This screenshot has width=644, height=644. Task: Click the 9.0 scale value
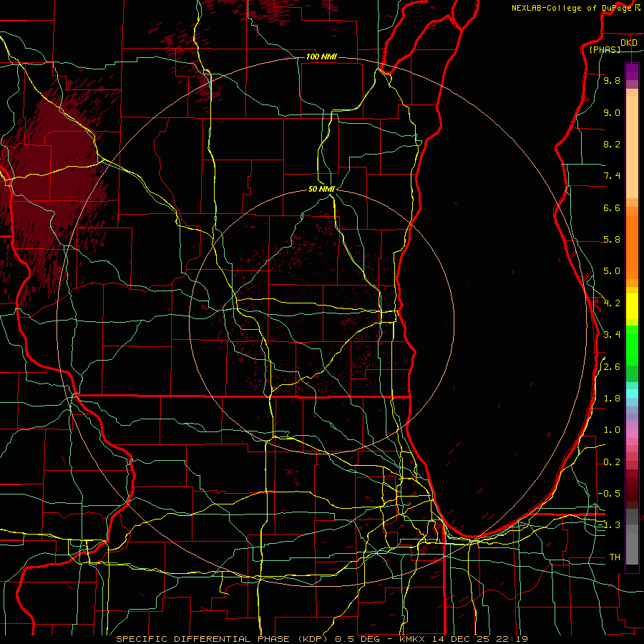click(612, 112)
